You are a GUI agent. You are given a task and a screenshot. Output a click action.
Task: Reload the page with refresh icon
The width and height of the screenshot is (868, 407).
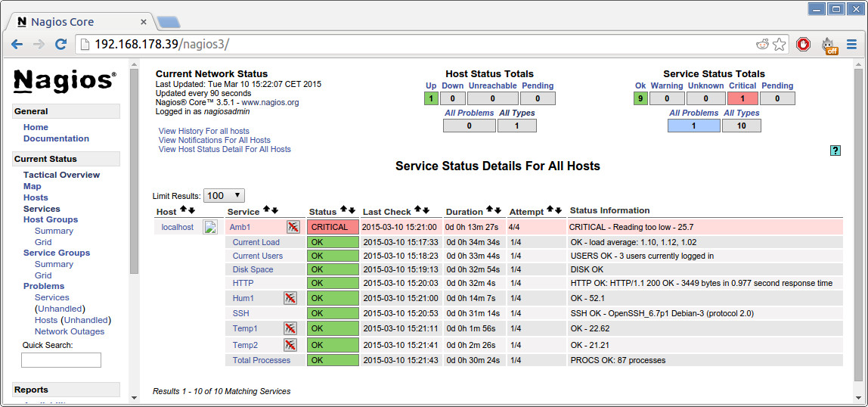(x=61, y=45)
